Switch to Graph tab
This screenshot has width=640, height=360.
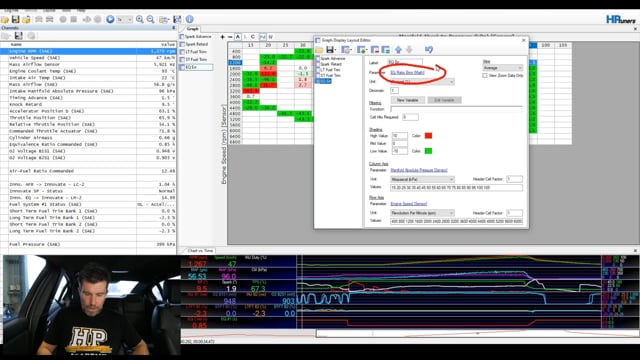pos(192,29)
